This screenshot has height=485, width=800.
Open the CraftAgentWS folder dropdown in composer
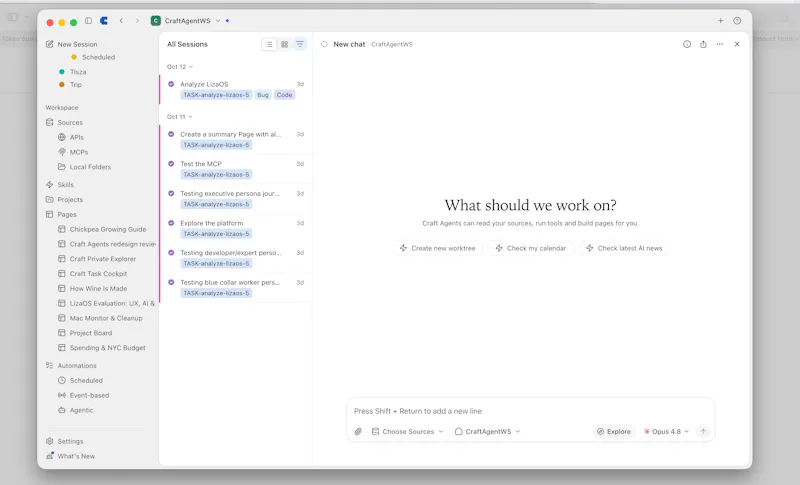(487, 431)
